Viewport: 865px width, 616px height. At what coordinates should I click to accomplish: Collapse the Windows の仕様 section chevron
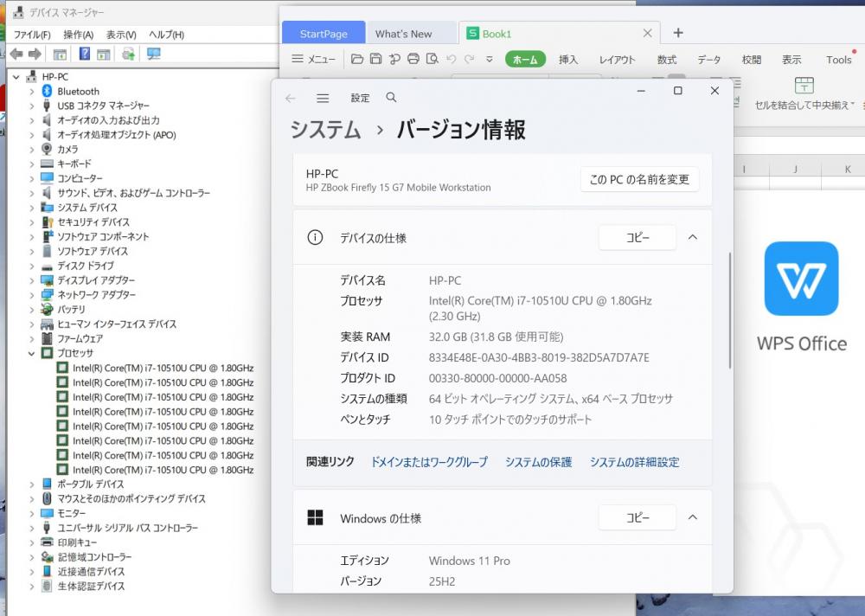(692, 517)
